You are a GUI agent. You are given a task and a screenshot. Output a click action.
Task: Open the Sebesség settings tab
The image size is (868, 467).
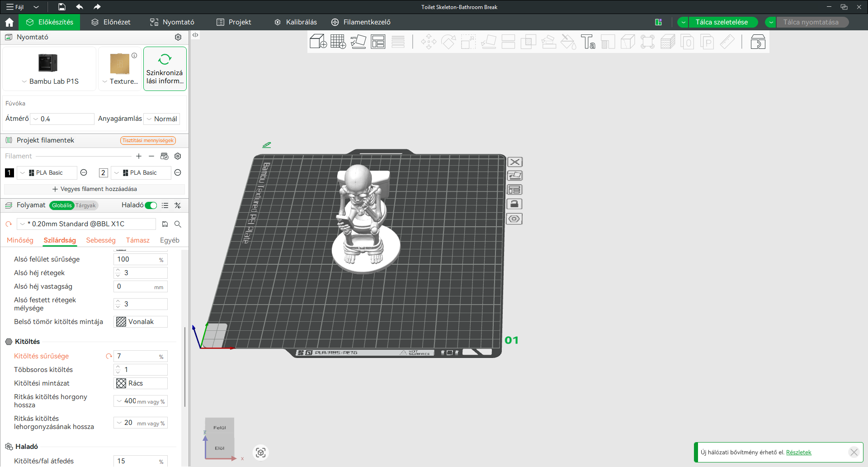pyautogui.click(x=101, y=240)
